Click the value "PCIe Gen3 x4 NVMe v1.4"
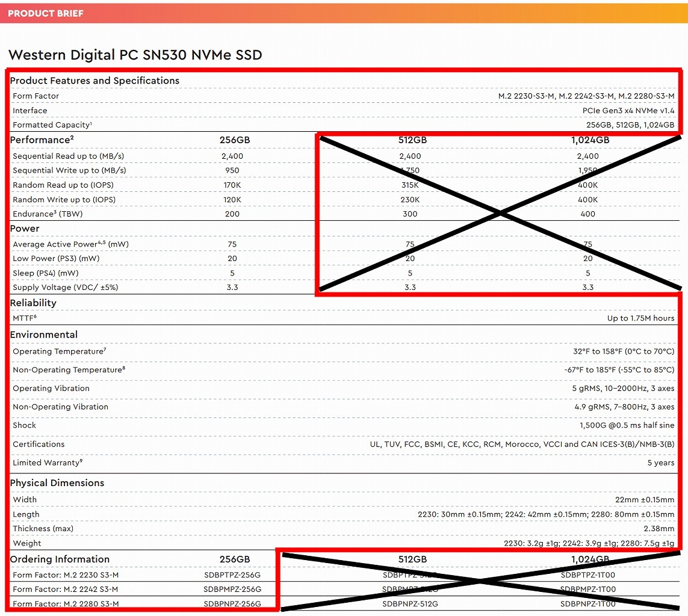Image resolution: width=688 pixels, height=616 pixels. click(x=628, y=111)
